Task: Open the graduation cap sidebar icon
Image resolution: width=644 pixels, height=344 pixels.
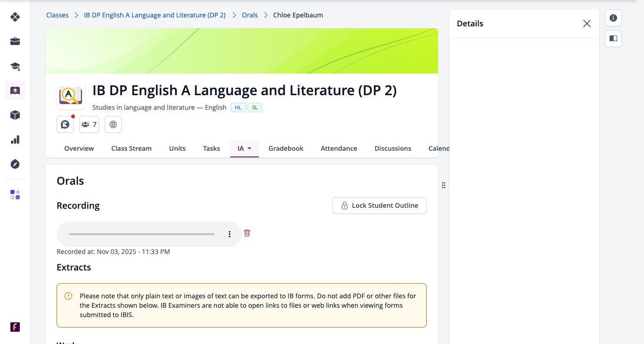Action: click(15, 66)
